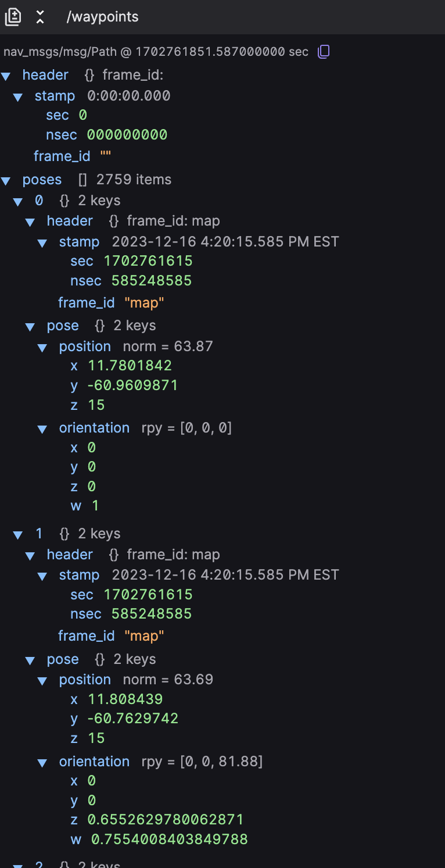Collapse position node with norm 63.87

point(42,348)
